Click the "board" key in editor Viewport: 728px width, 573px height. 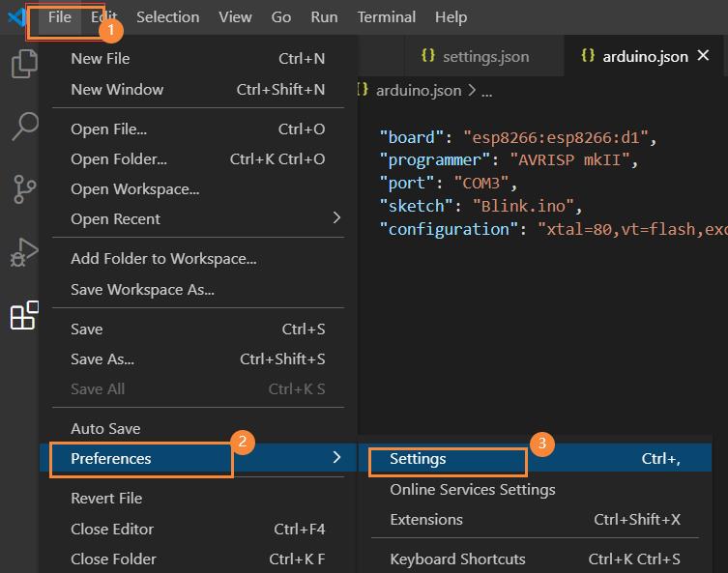click(x=412, y=137)
